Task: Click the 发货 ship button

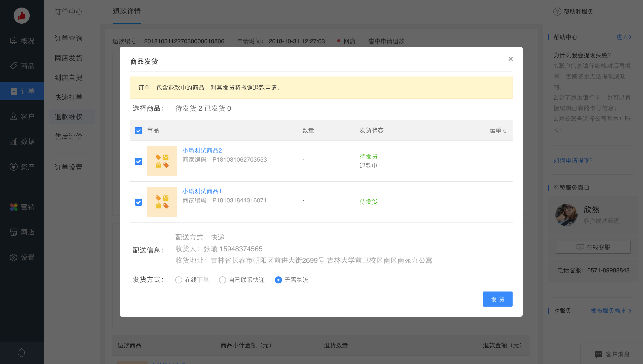Action: pyautogui.click(x=497, y=299)
